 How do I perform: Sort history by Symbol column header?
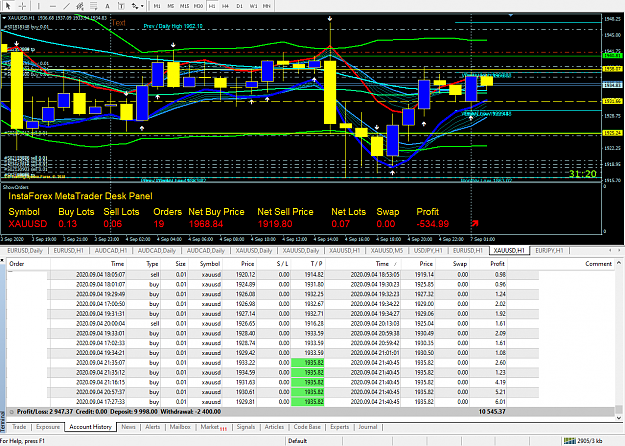[x=210, y=264]
